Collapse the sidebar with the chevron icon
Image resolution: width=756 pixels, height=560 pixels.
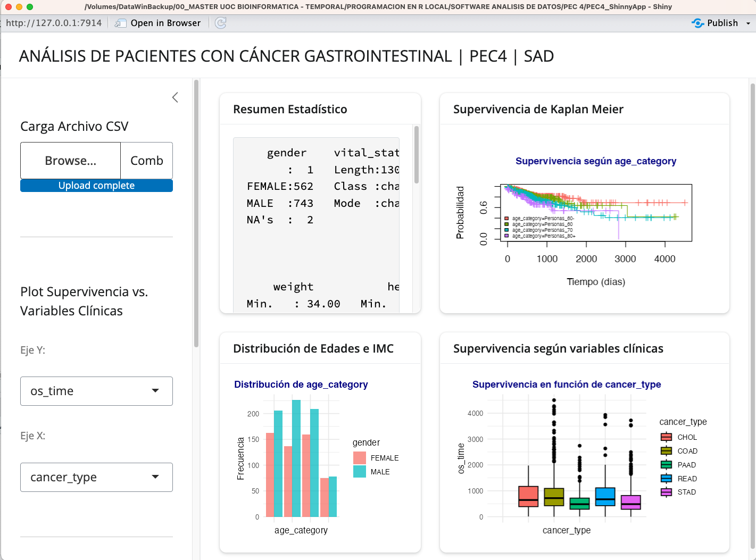click(x=176, y=97)
